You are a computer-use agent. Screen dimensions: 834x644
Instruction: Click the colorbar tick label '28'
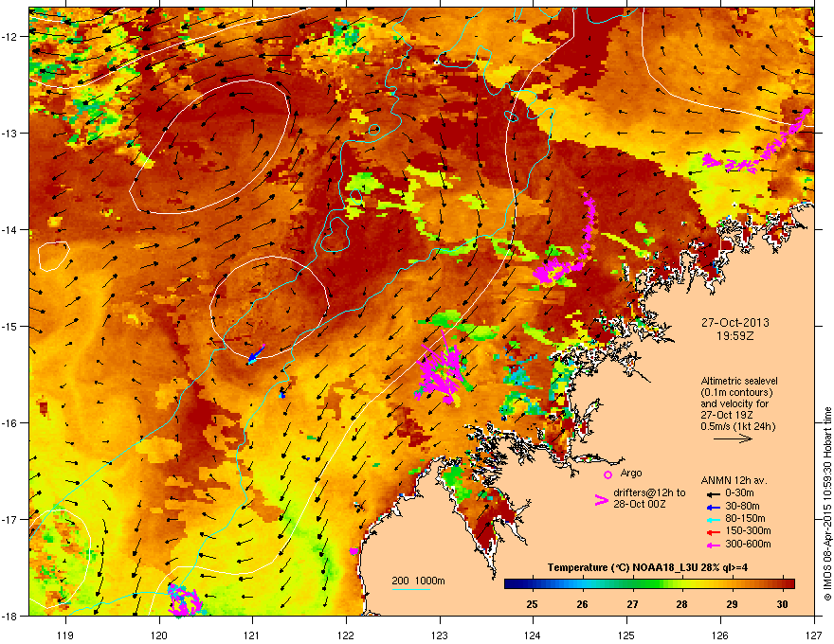[681, 604]
